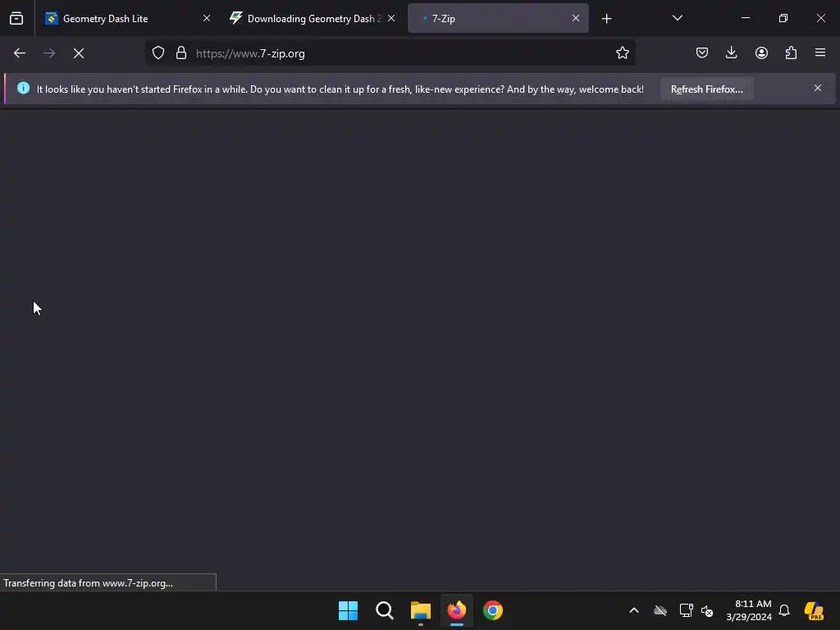This screenshot has height=630, width=840.
Task: Show site security padlock info
Action: (x=181, y=53)
